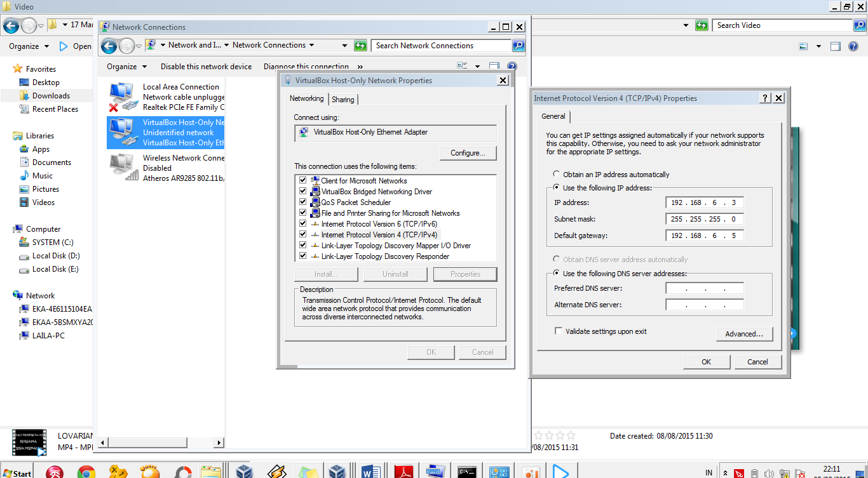The height and width of the screenshot is (478, 868).
Task: Open Organize dropdown in Network Connections toolbar
Action: (126, 67)
